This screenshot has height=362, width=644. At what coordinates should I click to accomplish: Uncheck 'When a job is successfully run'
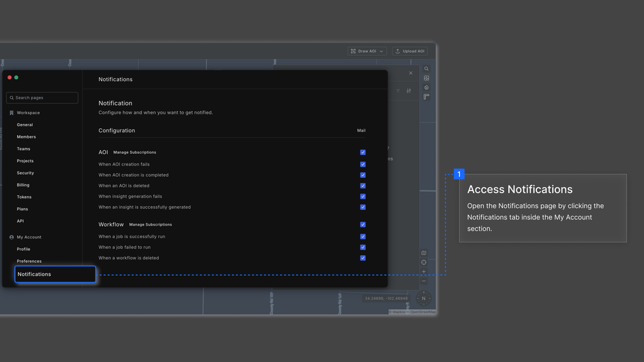click(363, 236)
